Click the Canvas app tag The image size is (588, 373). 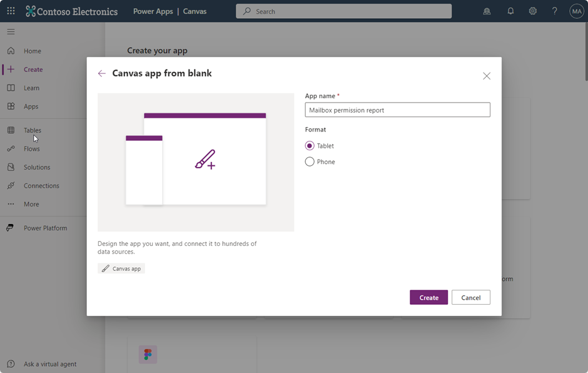[121, 268]
